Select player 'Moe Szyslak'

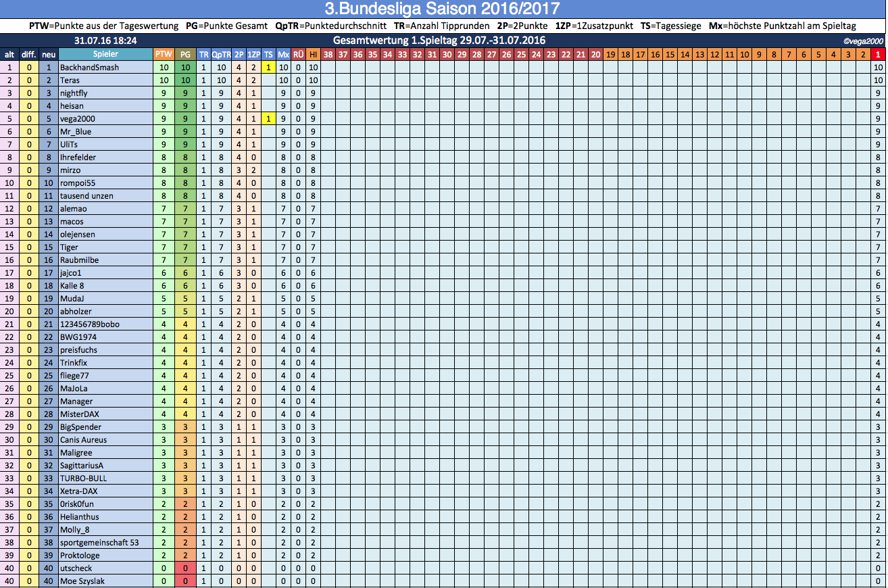(x=82, y=581)
